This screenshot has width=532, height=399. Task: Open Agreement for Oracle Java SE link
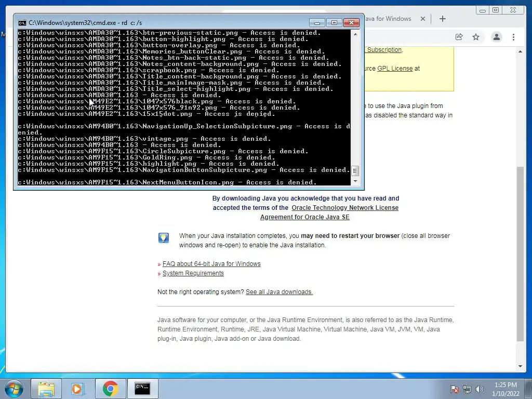pyautogui.click(x=304, y=217)
